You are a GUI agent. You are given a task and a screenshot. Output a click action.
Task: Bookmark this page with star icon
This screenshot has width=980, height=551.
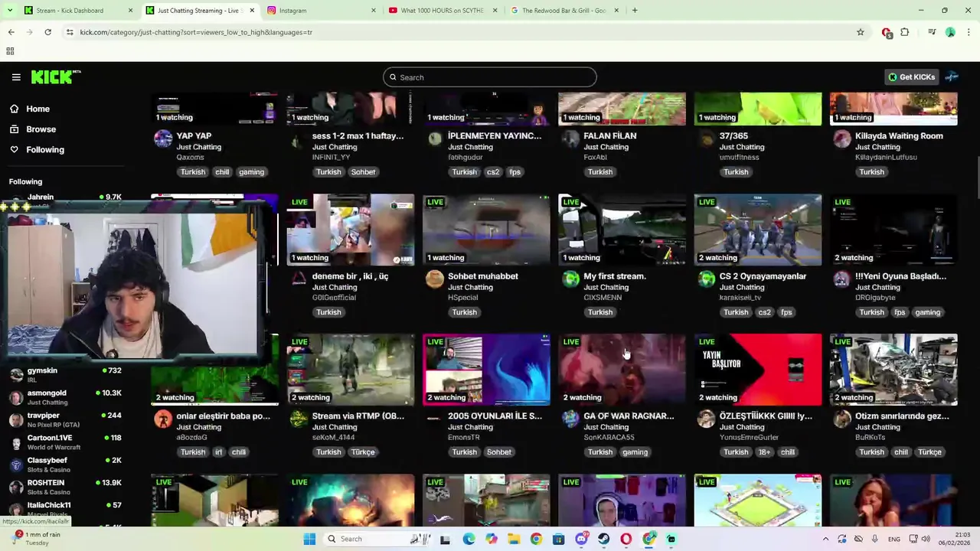click(x=861, y=32)
